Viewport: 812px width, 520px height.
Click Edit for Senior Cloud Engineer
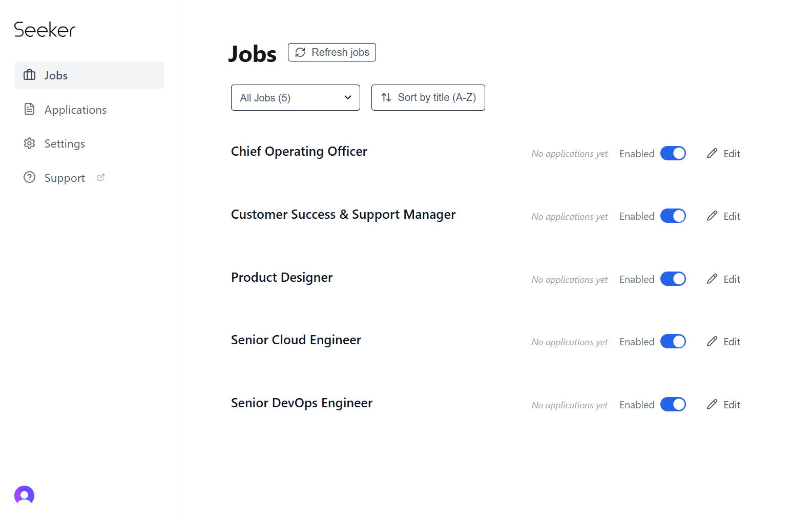(724, 342)
